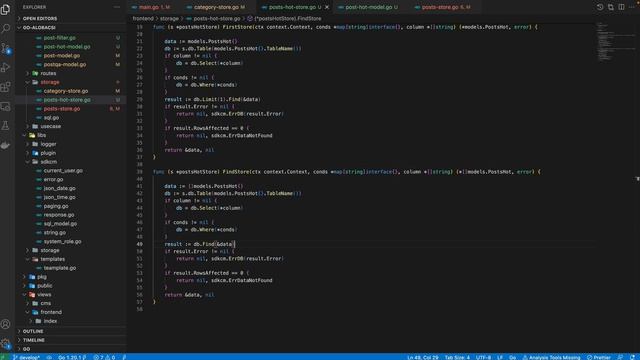Viewport: 640px width, 360px height.
Task: Click the LF line ending indicator
Action: click(500, 357)
